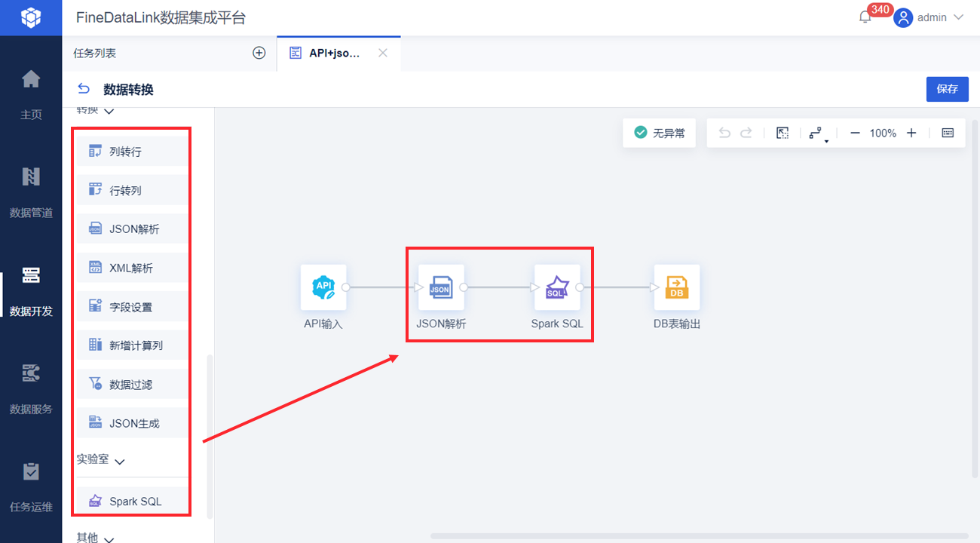Pick the 行转列 operator in the list
The height and width of the screenshot is (543, 980).
tap(132, 190)
